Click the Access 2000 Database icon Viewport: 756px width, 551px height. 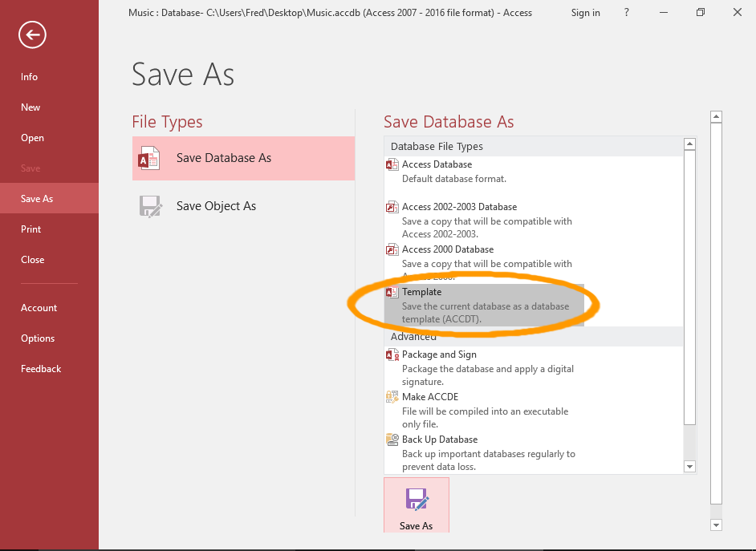point(392,249)
